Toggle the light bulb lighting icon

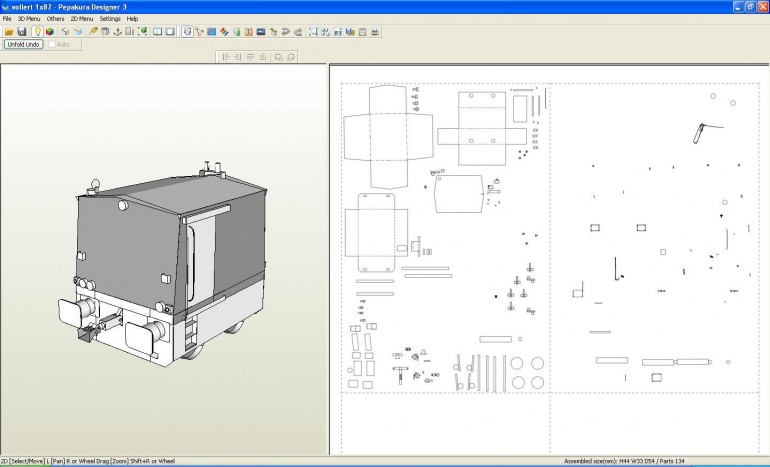point(37,32)
